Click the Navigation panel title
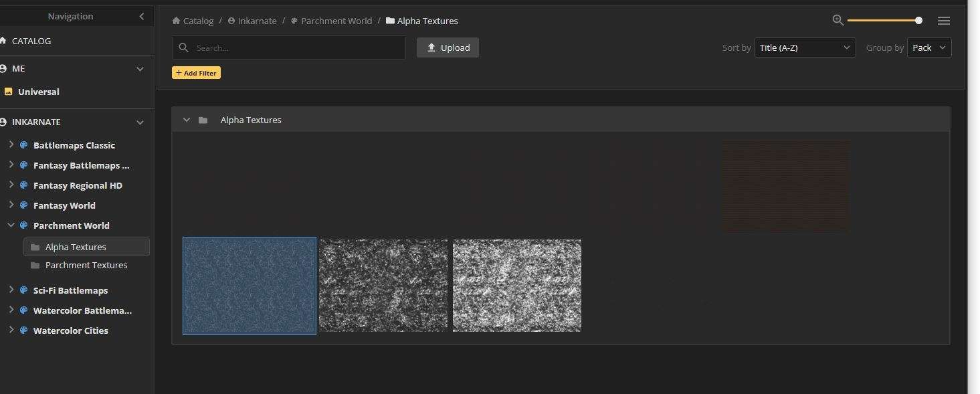This screenshot has width=980, height=394. [x=70, y=16]
